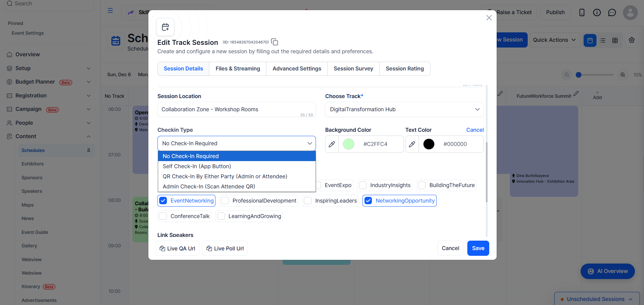Image resolution: width=644 pixels, height=305 pixels.
Task: Switch to calendar view icon
Action: tap(590, 40)
